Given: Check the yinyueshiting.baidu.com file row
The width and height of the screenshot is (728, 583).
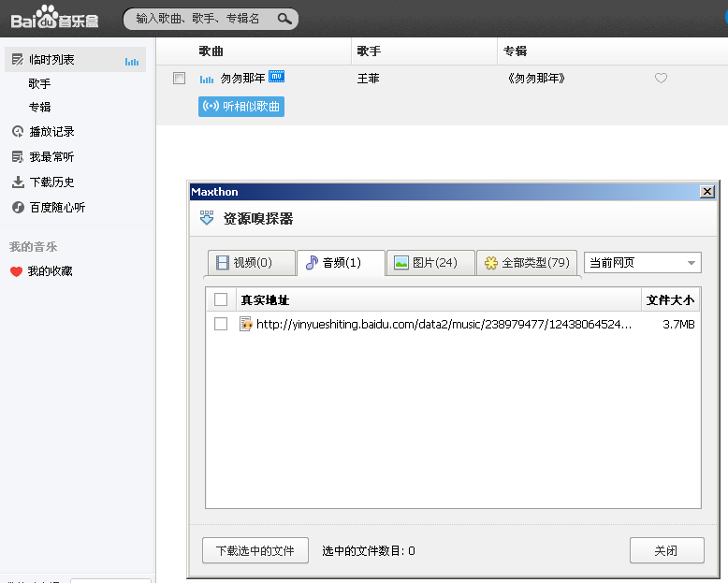Looking at the screenshot, I should coord(221,324).
